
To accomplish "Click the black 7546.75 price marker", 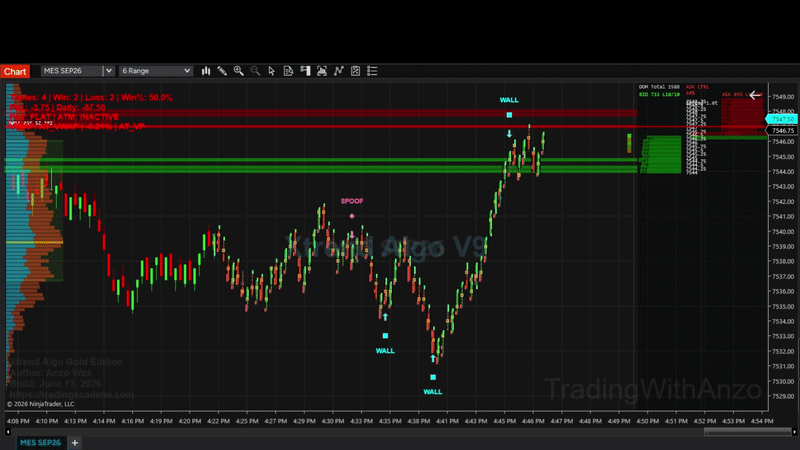I will (x=783, y=131).
